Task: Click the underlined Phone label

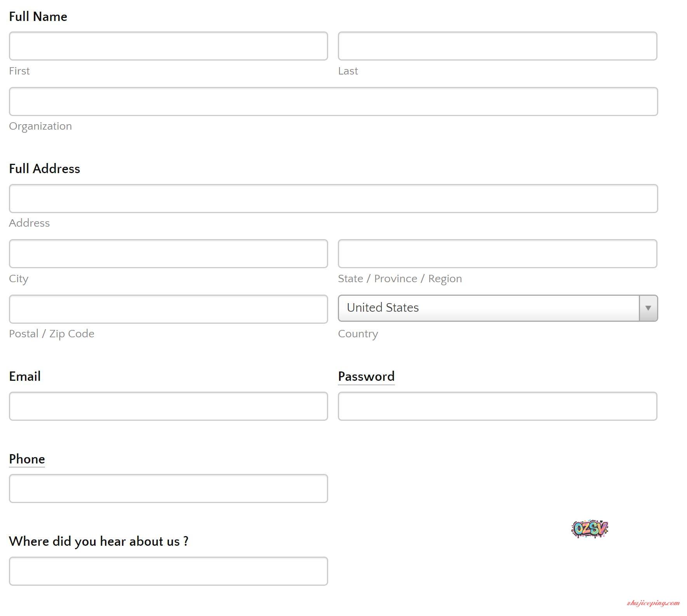Action: coord(27,459)
